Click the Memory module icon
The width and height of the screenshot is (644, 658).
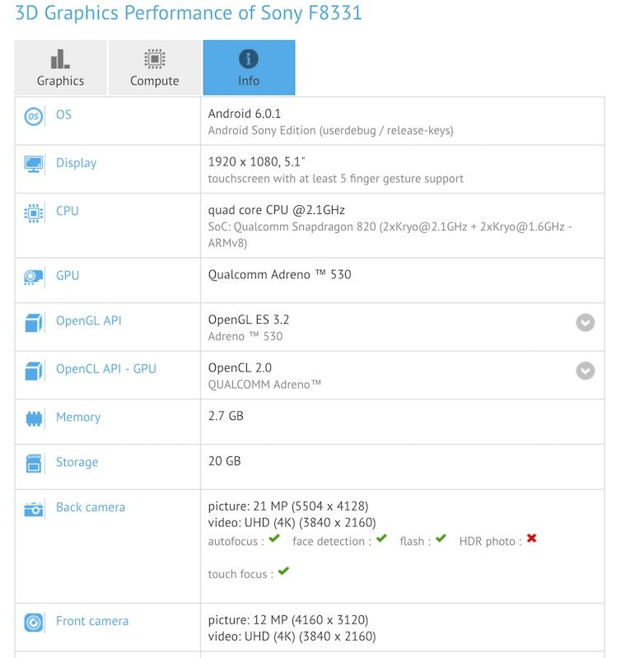click(34, 418)
